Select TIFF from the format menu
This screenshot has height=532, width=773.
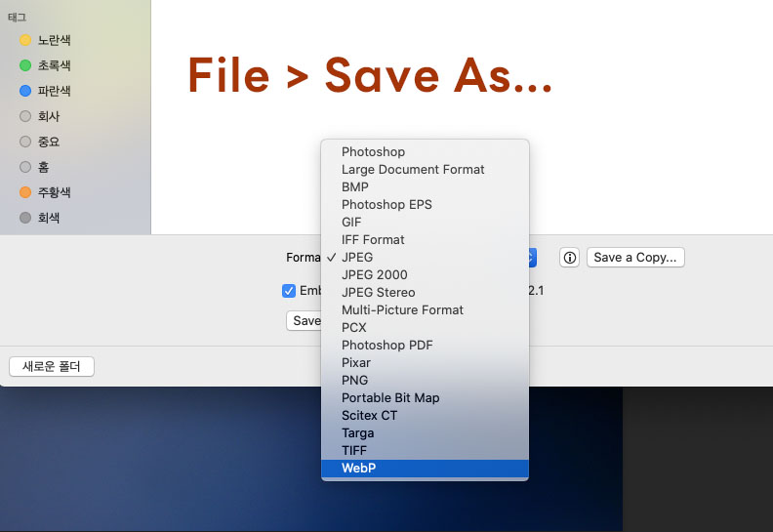point(425,451)
